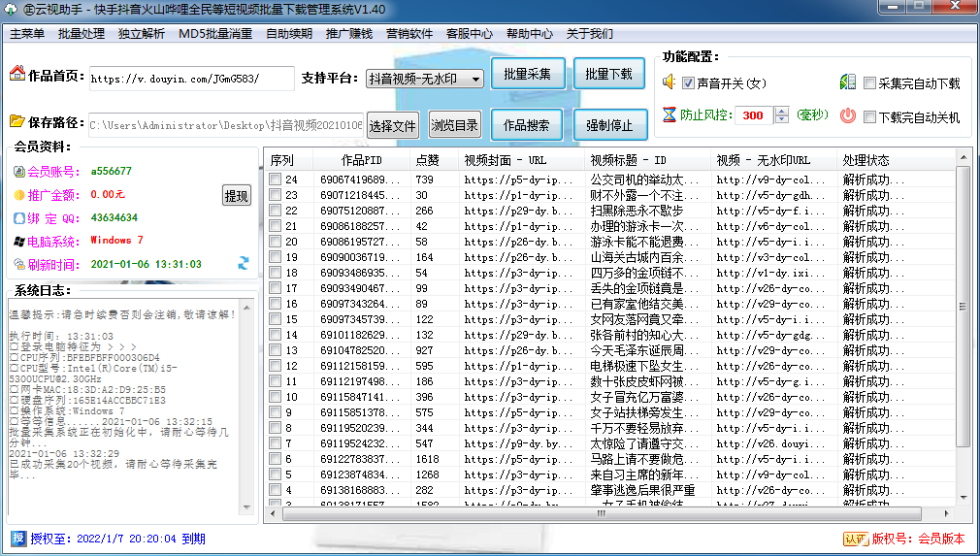Click table horizontal scrollbar right arrow
The height and width of the screenshot is (556, 980).
pyautogui.click(x=948, y=513)
